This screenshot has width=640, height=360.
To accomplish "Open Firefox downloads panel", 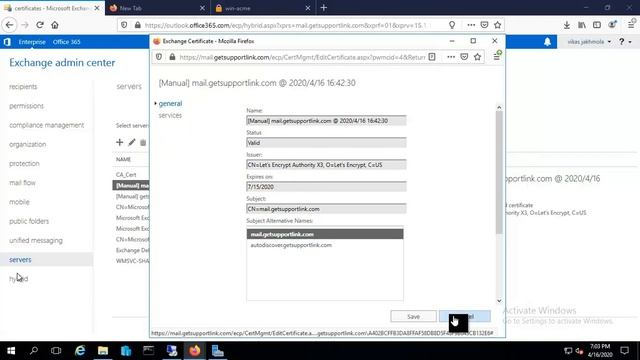I will (567, 25).
